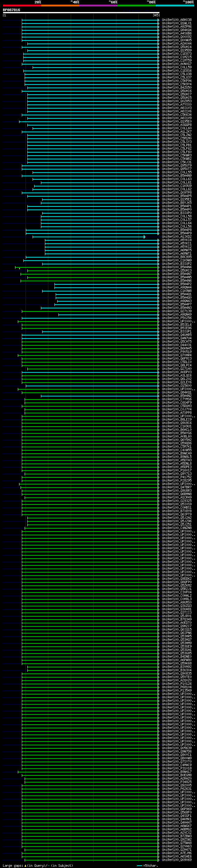The width and height of the screenshot is (197, 868).
Task: Select the UniRef100_C0LL59 label
Action: 176,67
